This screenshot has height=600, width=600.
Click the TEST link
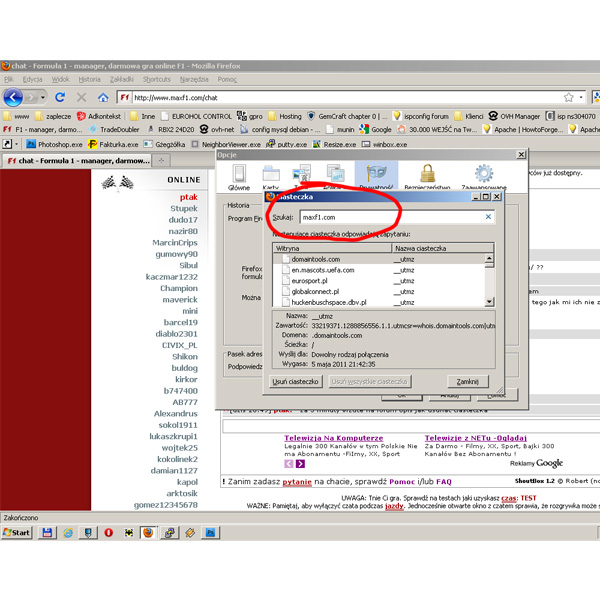coord(528,498)
